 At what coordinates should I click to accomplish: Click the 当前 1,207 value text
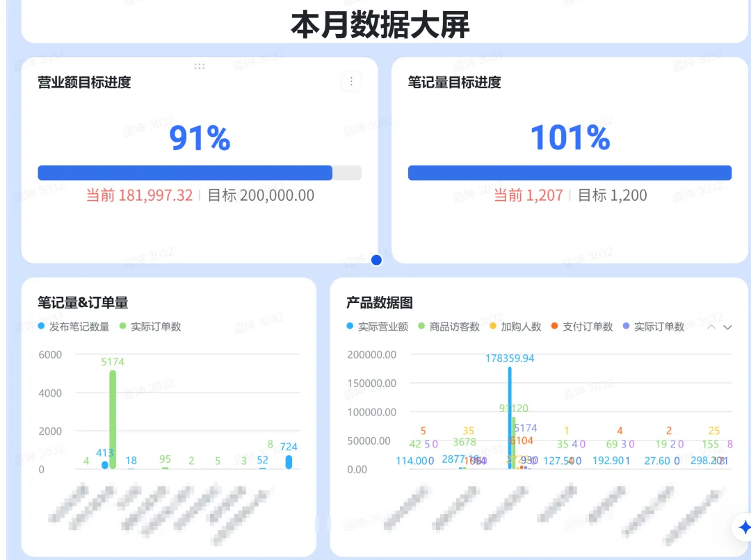point(528,195)
